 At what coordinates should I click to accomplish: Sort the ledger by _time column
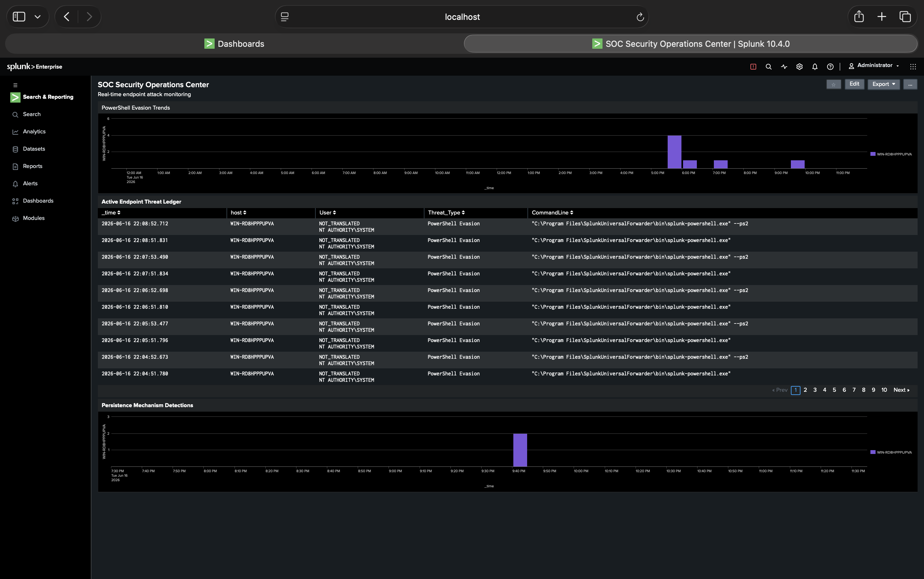coord(111,213)
